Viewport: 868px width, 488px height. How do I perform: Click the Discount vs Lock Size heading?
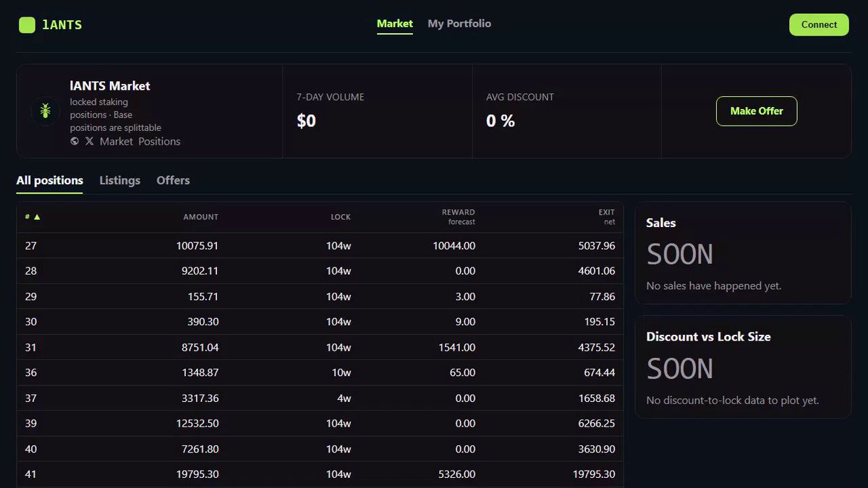coord(708,337)
